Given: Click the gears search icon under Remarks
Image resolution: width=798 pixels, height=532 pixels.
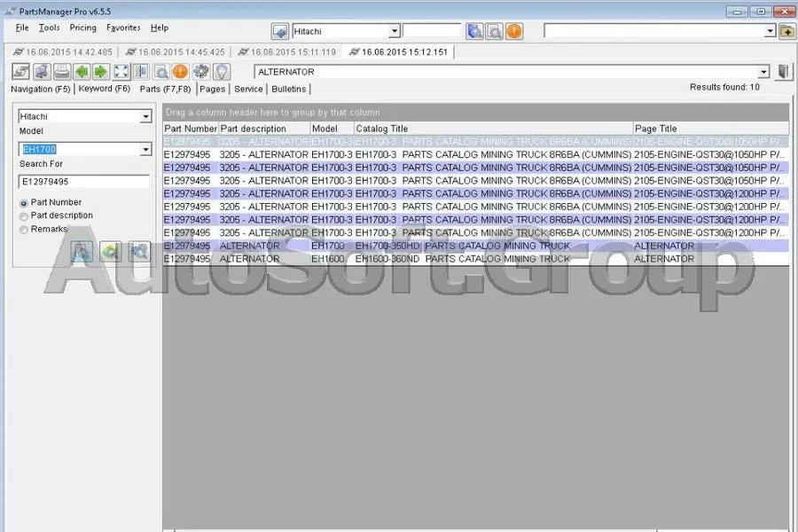Looking at the screenshot, I should coord(139,252).
